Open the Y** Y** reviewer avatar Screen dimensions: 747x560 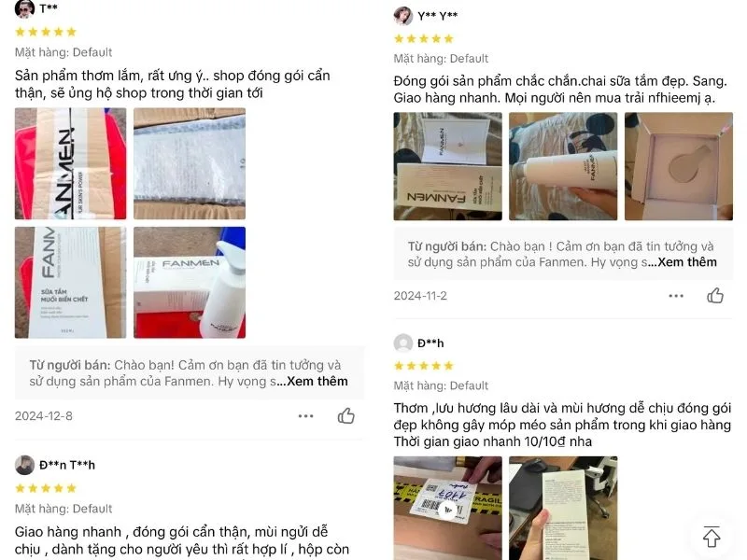pos(403,16)
